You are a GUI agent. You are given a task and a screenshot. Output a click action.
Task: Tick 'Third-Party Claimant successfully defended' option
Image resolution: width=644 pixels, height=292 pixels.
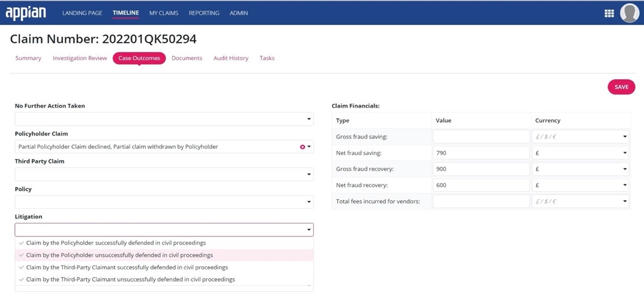[x=127, y=268]
